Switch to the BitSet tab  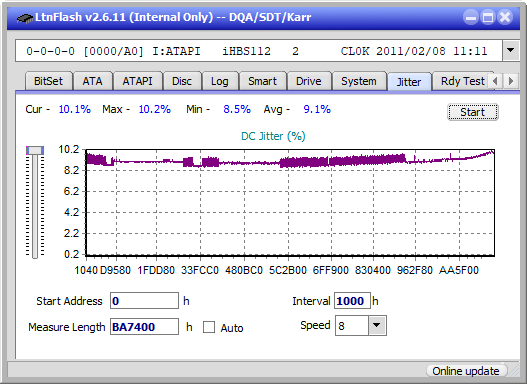click(x=48, y=81)
